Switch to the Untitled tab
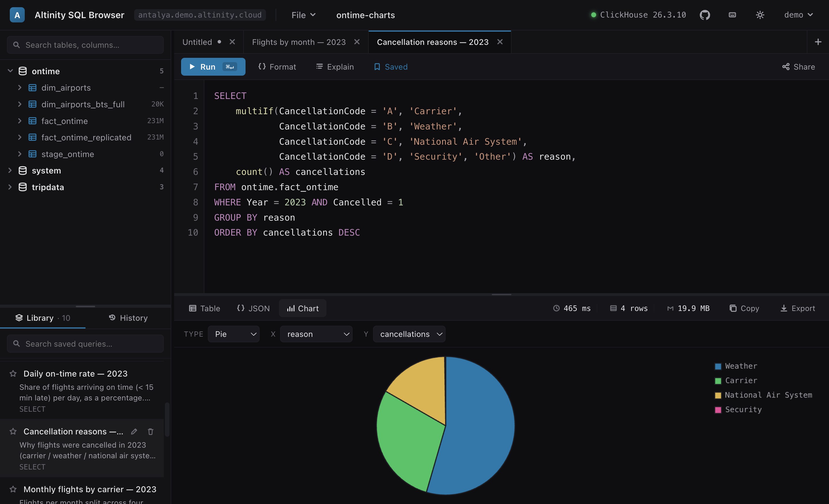Screen dimensions: 829x504 (197, 42)
